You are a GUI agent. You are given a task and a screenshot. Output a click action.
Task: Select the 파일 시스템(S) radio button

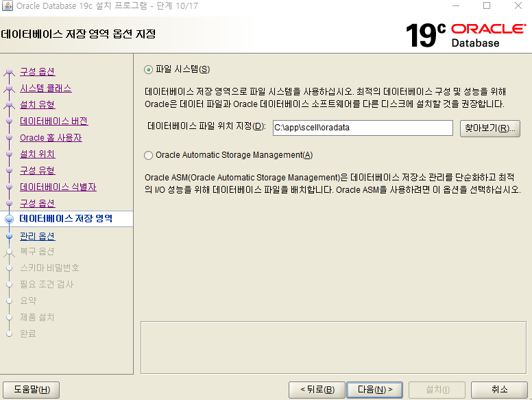[148, 70]
